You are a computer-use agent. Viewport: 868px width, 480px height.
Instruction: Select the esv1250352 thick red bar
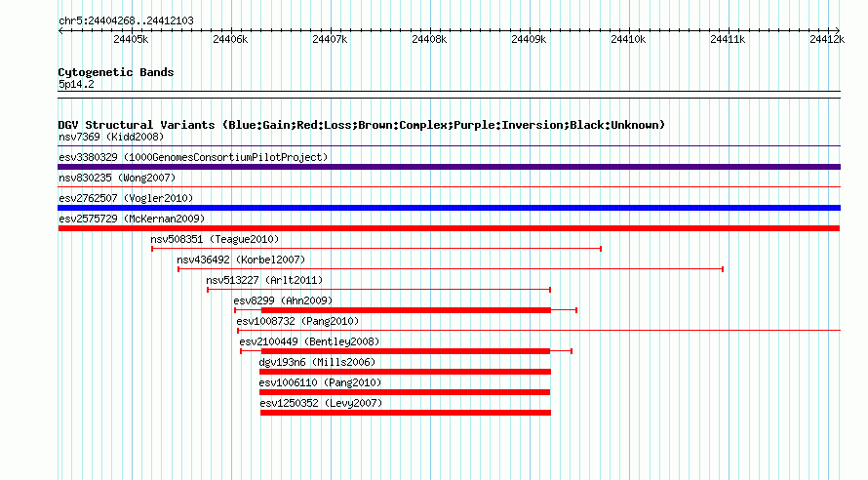tap(406, 413)
